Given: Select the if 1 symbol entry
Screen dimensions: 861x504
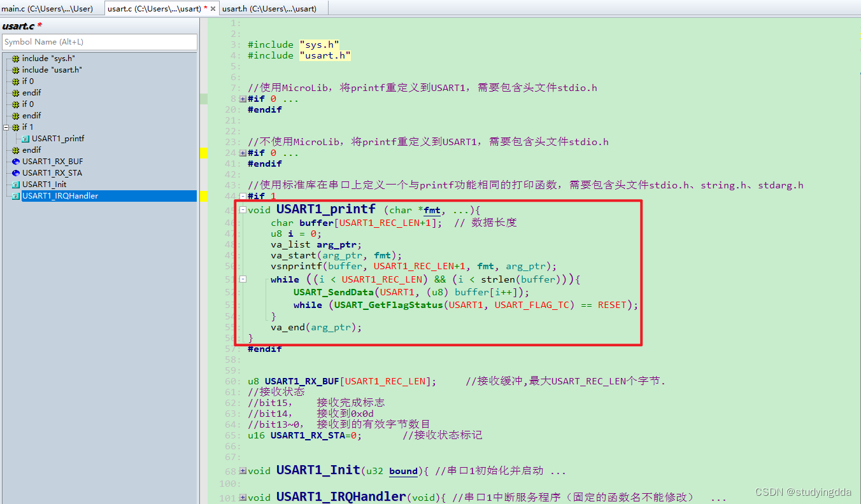Looking at the screenshot, I should pos(28,127).
